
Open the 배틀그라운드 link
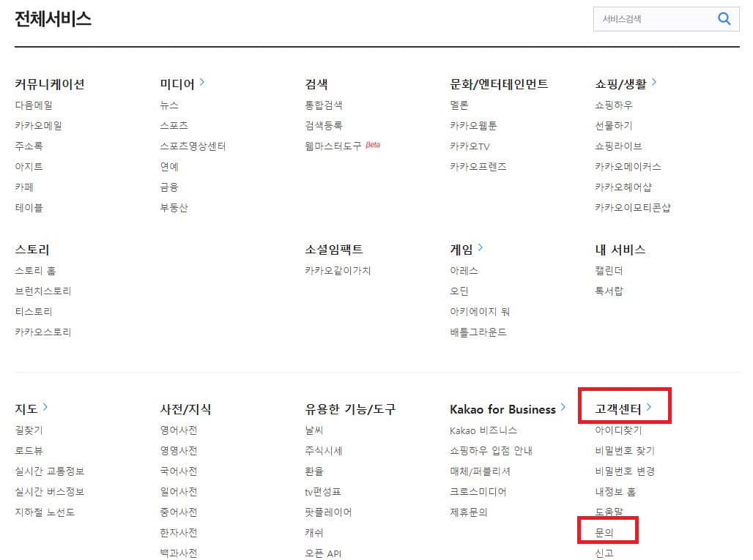478,332
